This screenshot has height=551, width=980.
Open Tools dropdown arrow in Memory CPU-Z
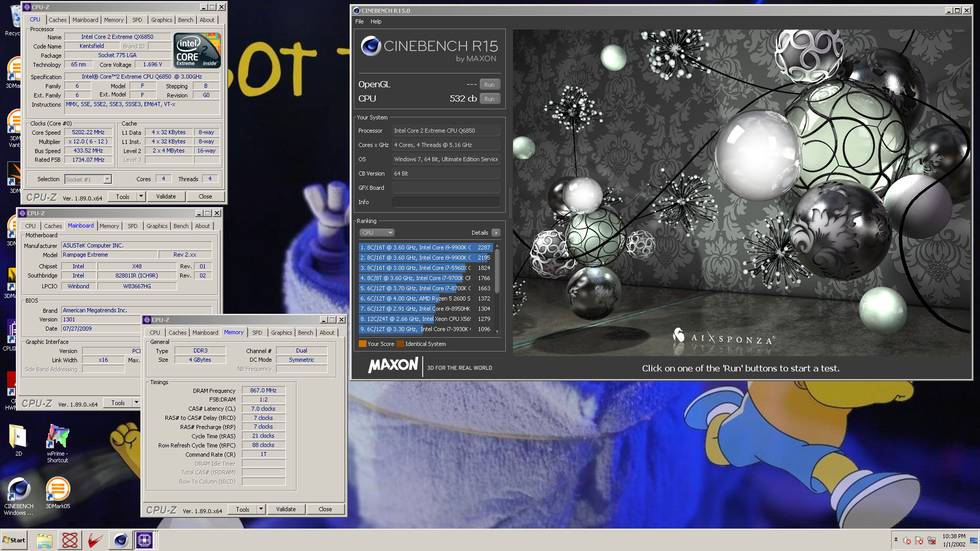tap(261, 509)
